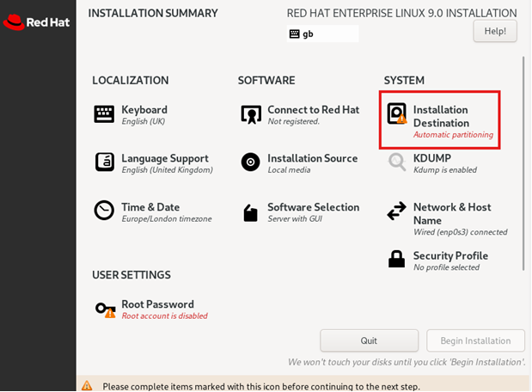Open Time & Date clock icon
This screenshot has height=392, width=532.
click(104, 211)
